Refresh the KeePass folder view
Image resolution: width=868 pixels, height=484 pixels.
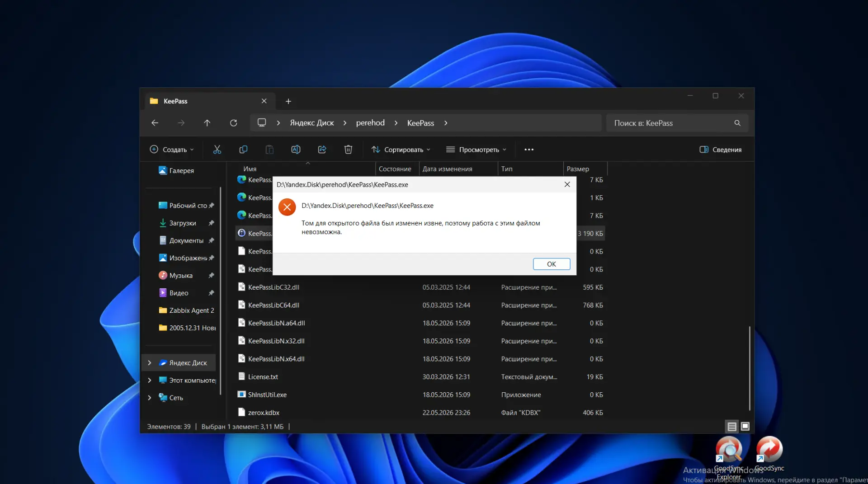coord(233,123)
